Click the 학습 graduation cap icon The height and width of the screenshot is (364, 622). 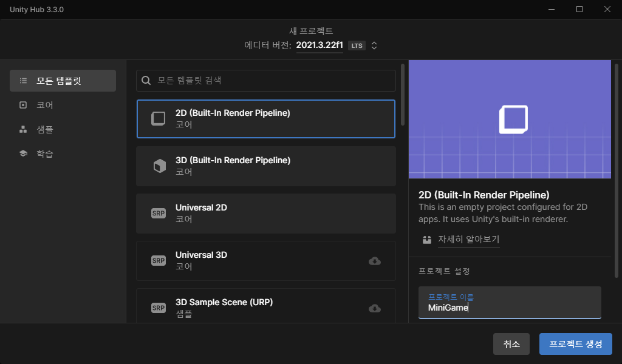[x=23, y=153]
